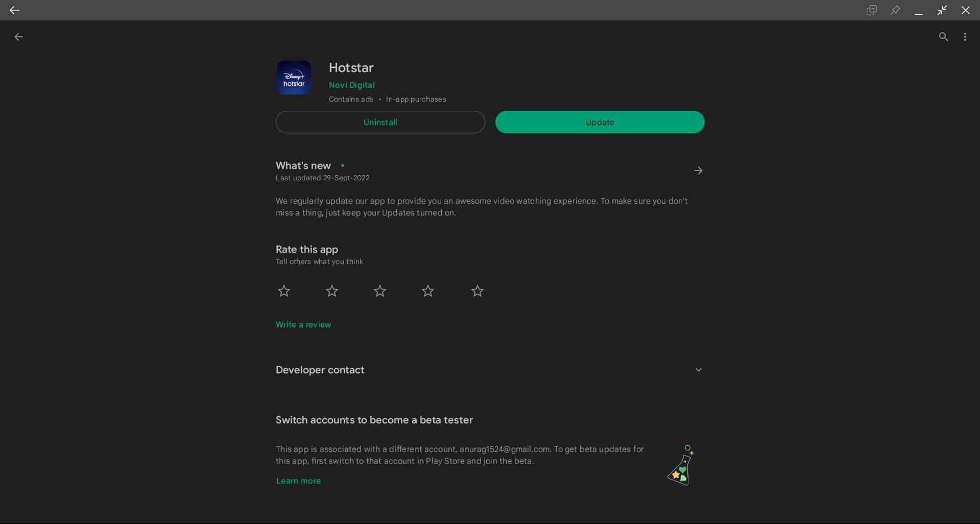Click Last updated 29-Sept-2022 text

[322, 178]
